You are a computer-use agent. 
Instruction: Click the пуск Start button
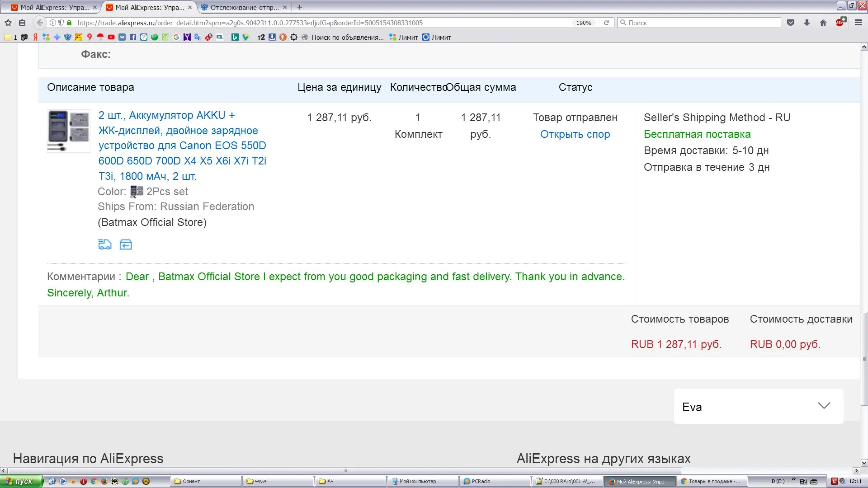[x=21, y=481]
